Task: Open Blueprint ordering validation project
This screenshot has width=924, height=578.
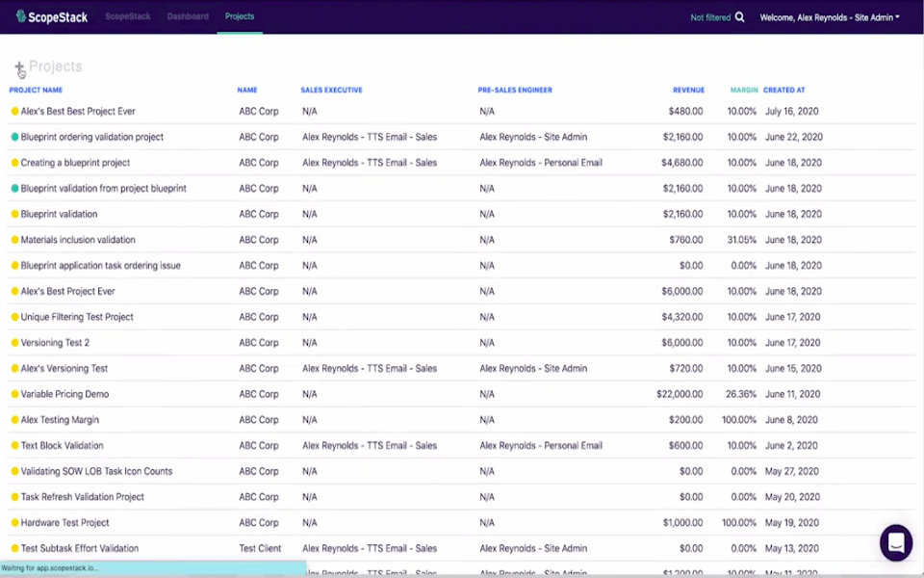Action: pos(92,137)
